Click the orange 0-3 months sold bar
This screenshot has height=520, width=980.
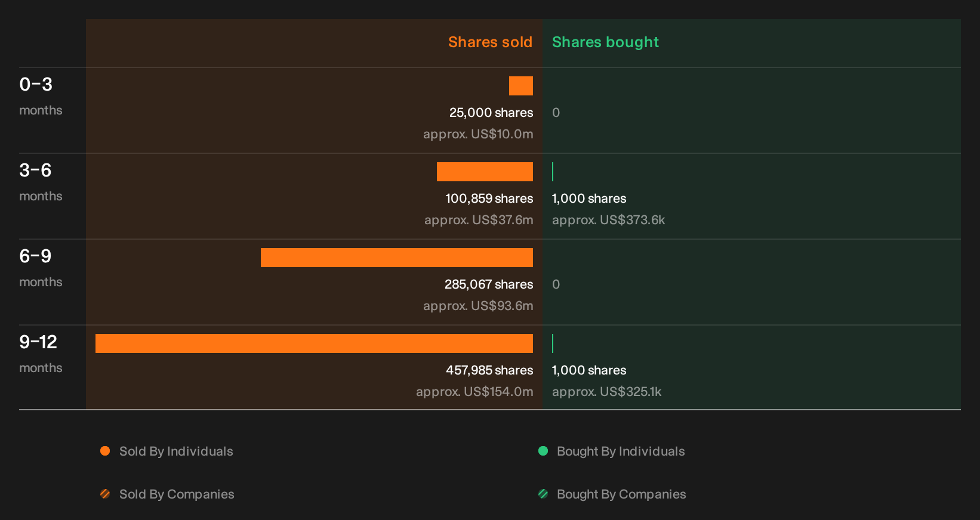[x=521, y=86]
